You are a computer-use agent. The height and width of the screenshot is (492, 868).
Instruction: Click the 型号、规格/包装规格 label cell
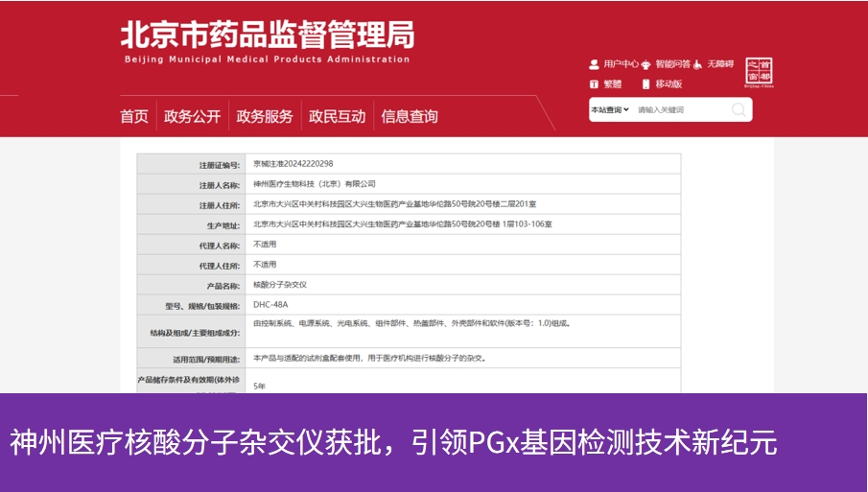tap(191, 306)
